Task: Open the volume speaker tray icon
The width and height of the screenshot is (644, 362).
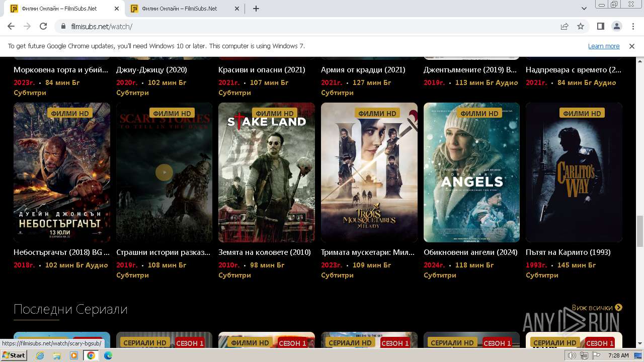Action: point(572,355)
